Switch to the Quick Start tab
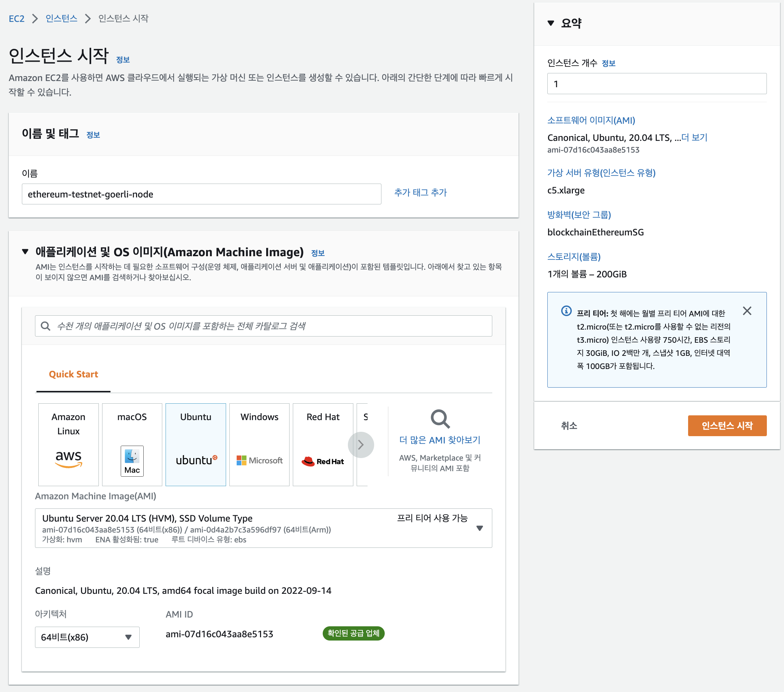This screenshot has width=784, height=692. point(73,374)
